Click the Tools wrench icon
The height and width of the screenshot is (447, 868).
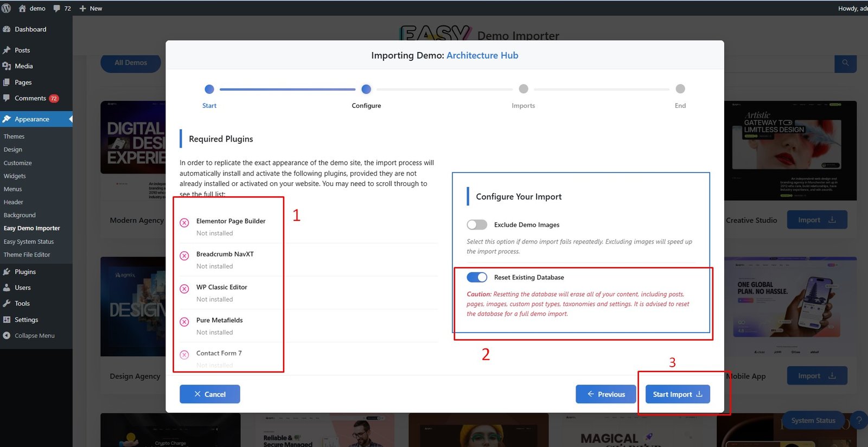coord(7,303)
